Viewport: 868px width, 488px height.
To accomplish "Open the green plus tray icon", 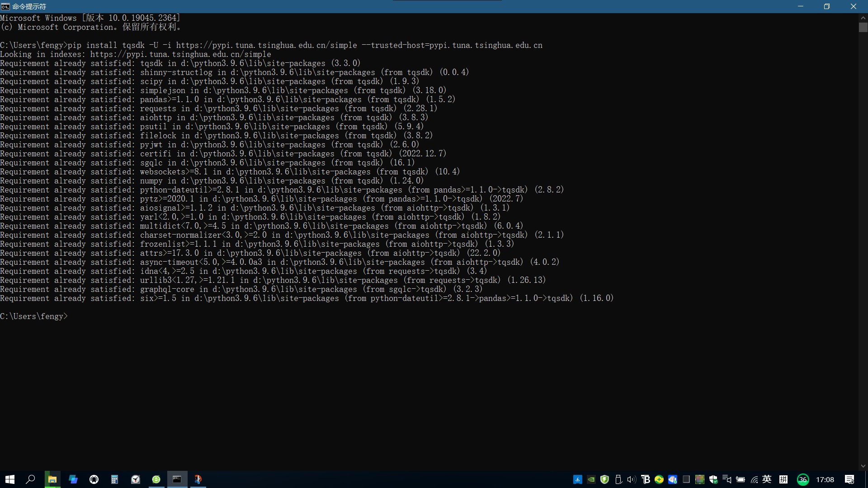I will [x=659, y=480].
